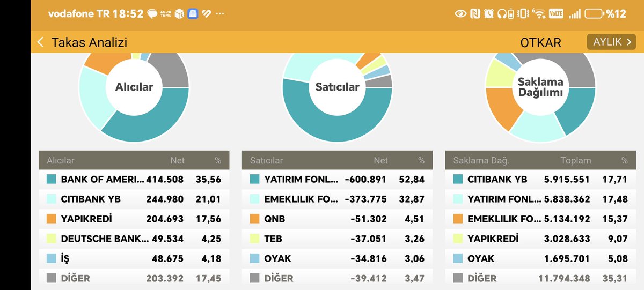Tap the gray swatch beside DİĞER in Satıcılar

tap(255, 279)
